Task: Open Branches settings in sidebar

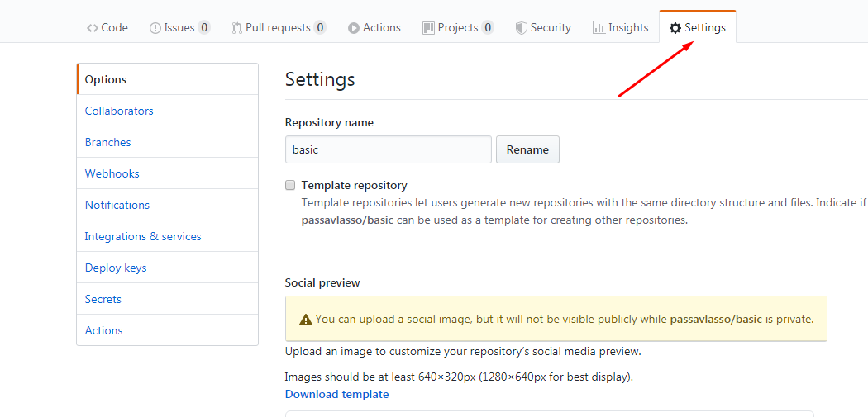Action: (107, 142)
